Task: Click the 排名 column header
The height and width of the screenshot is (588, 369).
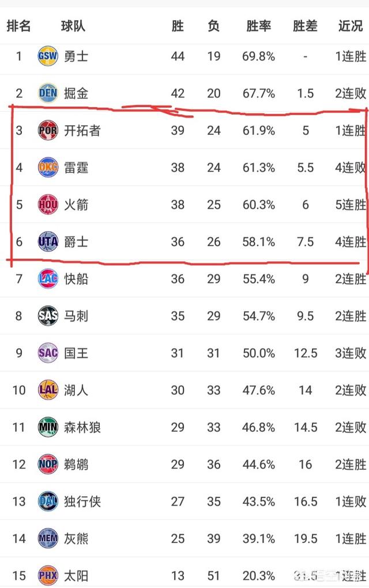Action: 19,27
